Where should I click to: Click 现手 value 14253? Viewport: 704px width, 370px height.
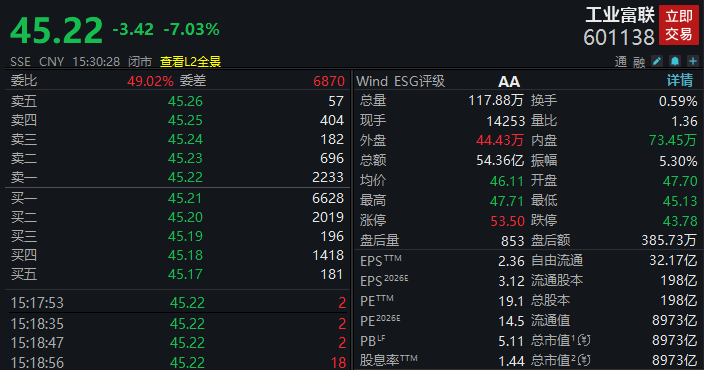pyautogui.click(x=506, y=121)
